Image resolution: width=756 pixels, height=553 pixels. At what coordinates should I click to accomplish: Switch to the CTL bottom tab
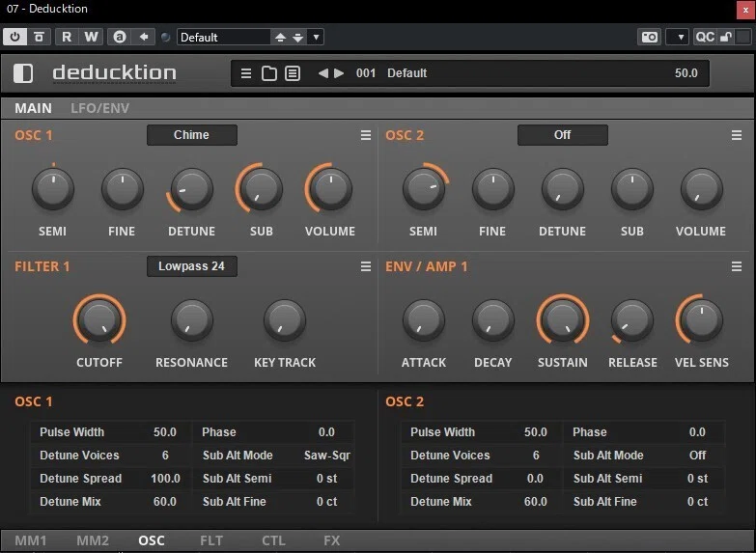point(273,540)
